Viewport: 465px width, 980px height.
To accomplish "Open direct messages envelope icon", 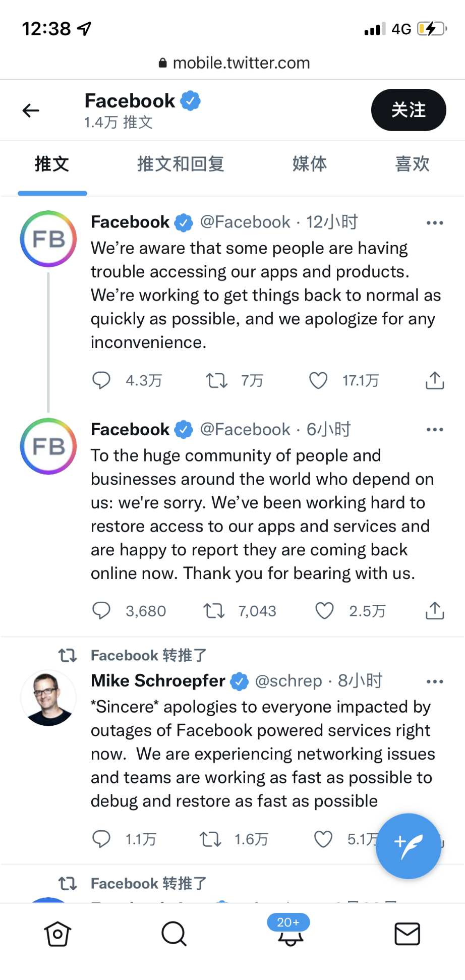I will (407, 934).
